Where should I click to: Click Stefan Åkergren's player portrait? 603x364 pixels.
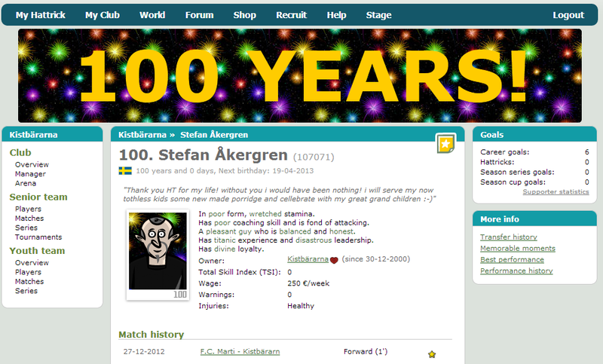pos(158,251)
